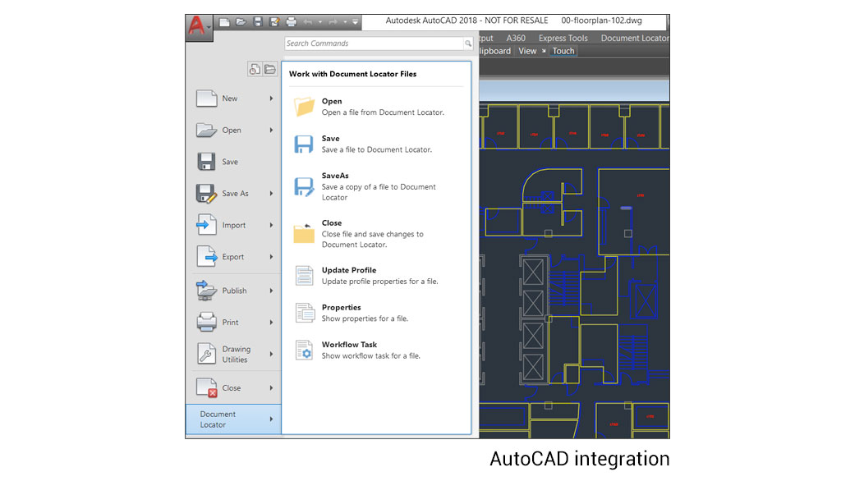Viewport: 841px width, 504px height.
Task: Click the Plot printer icon in Quick Access toolbar
Action: pyautogui.click(x=292, y=22)
